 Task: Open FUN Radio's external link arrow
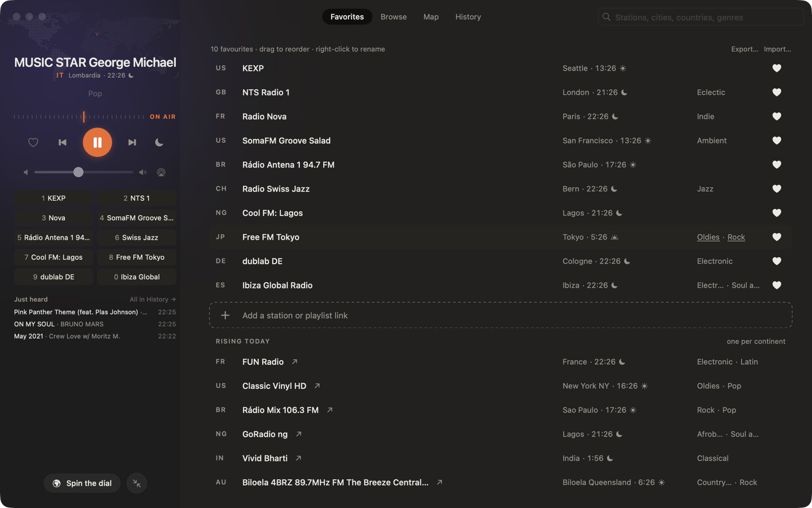294,362
